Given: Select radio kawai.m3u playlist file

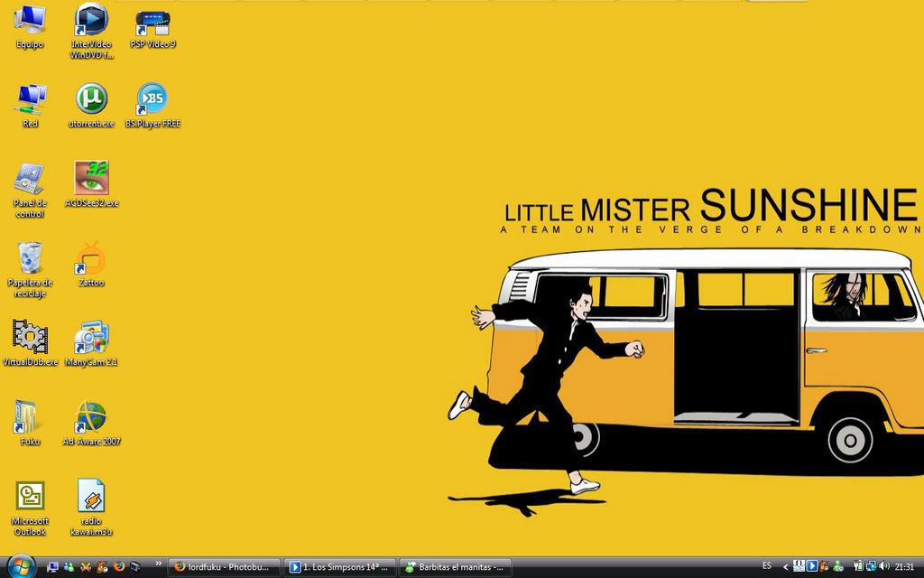Looking at the screenshot, I should point(91,508).
